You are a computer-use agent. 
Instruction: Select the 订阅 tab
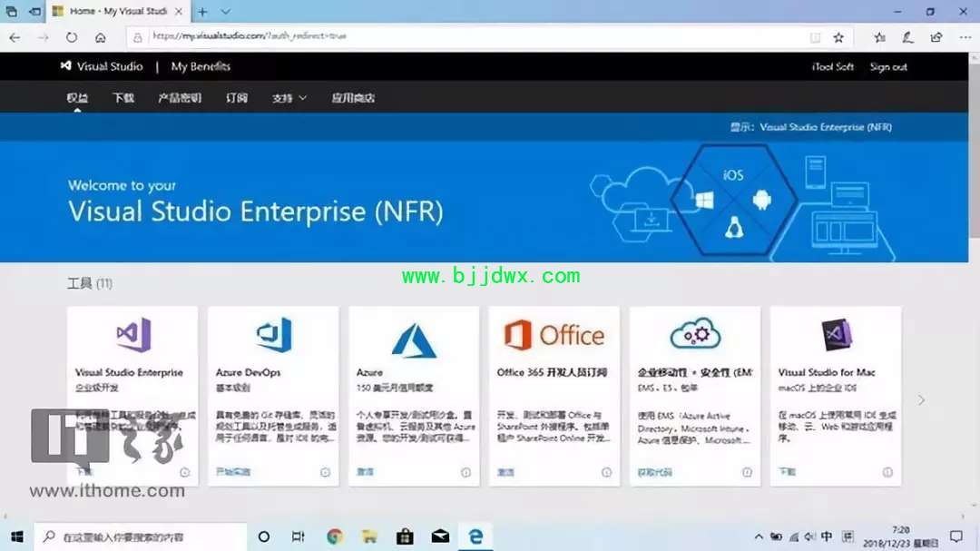(237, 98)
